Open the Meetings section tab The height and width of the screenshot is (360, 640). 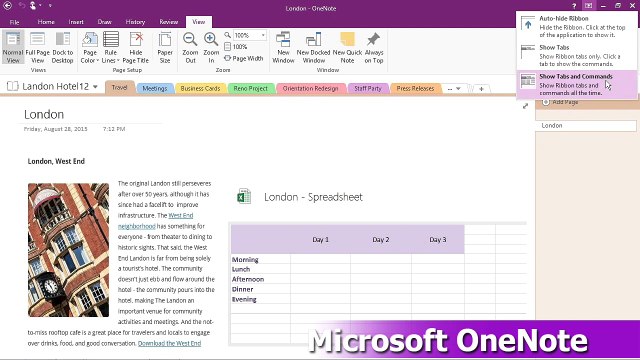(155, 88)
